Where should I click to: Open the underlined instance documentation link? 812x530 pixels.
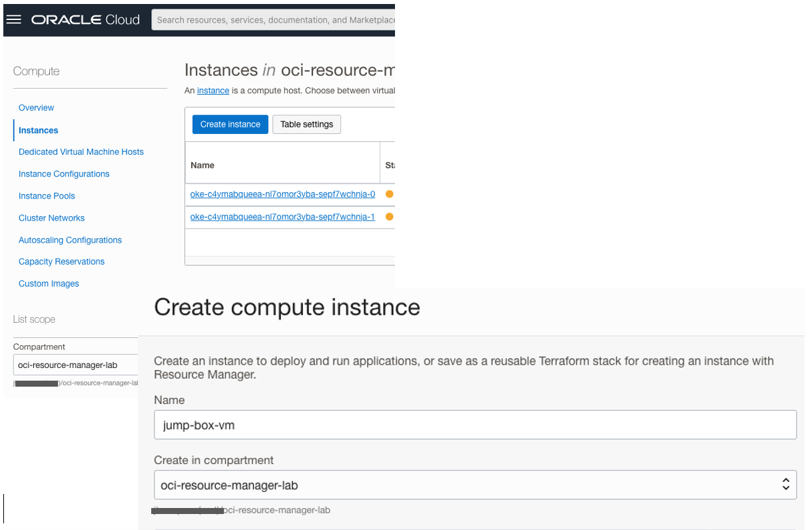[212, 90]
